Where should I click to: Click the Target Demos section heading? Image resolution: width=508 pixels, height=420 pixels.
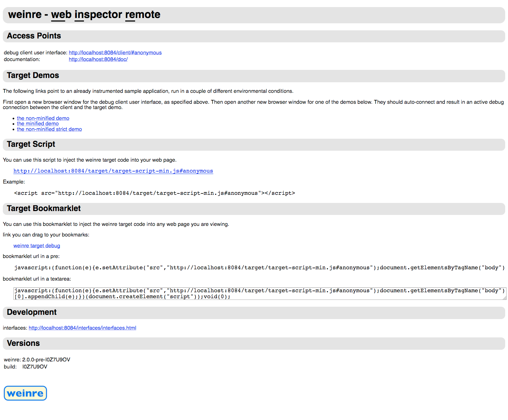point(33,76)
